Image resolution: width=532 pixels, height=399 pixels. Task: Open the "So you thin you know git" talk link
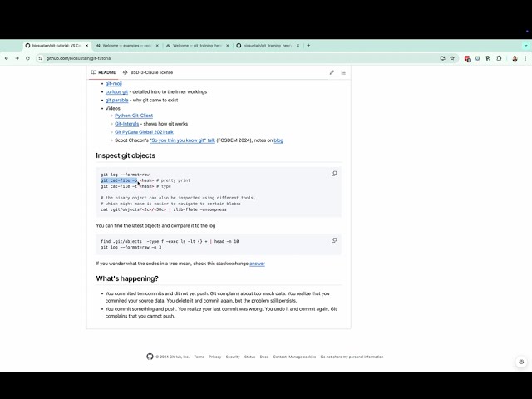click(x=183, y=140)
